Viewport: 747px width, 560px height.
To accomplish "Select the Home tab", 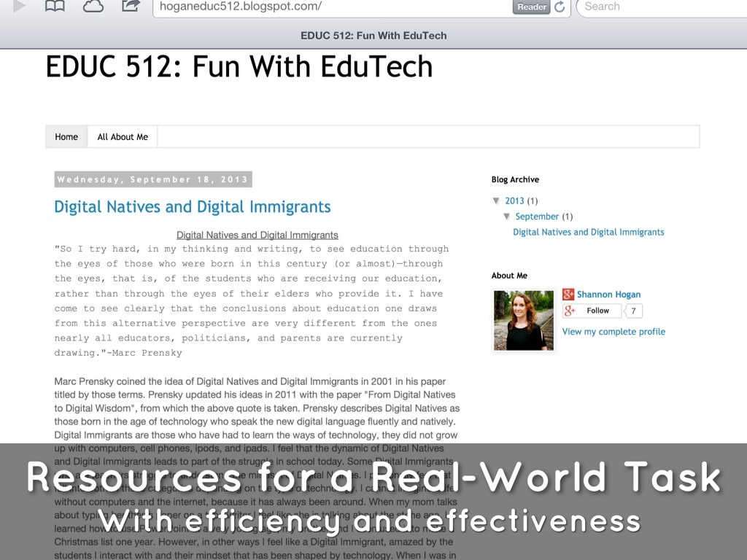I will pyautogui.click(x=66, y=136).
